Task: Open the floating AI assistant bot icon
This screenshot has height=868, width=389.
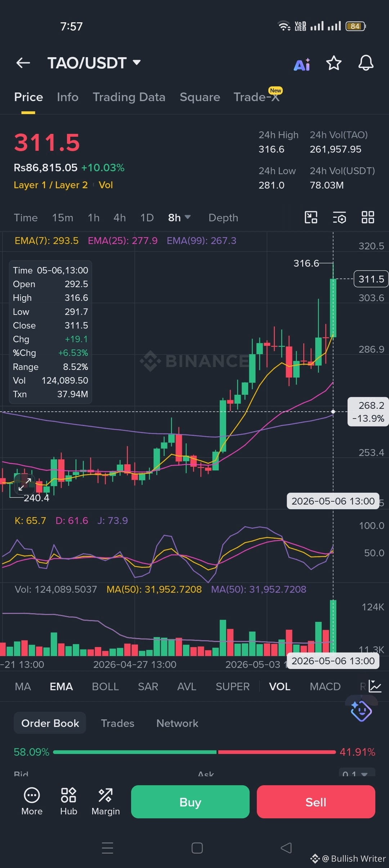Action: [x=361, y=711]
